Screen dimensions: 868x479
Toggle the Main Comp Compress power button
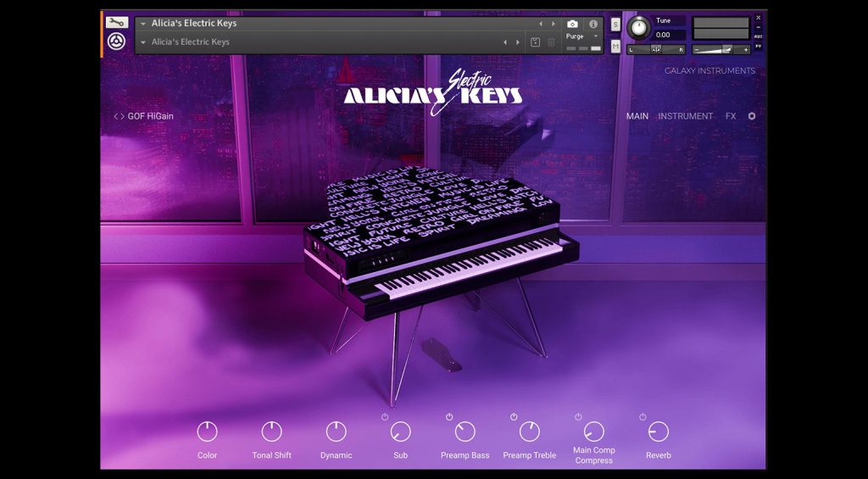578,416
